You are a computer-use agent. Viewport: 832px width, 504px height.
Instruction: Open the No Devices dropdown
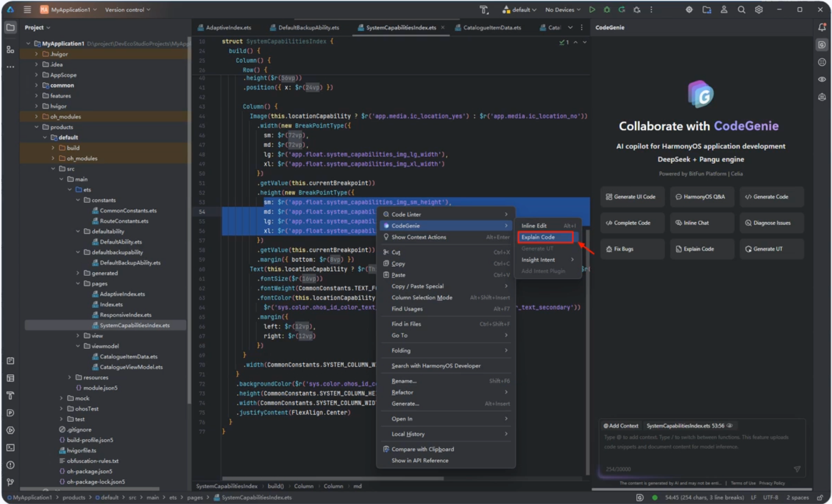[563, 10]
